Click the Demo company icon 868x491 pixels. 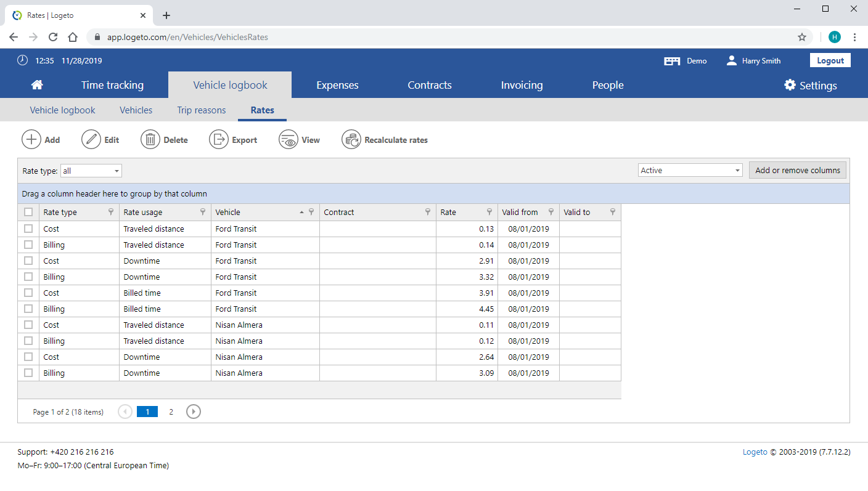pyautogui.click(x=672, y=61)
